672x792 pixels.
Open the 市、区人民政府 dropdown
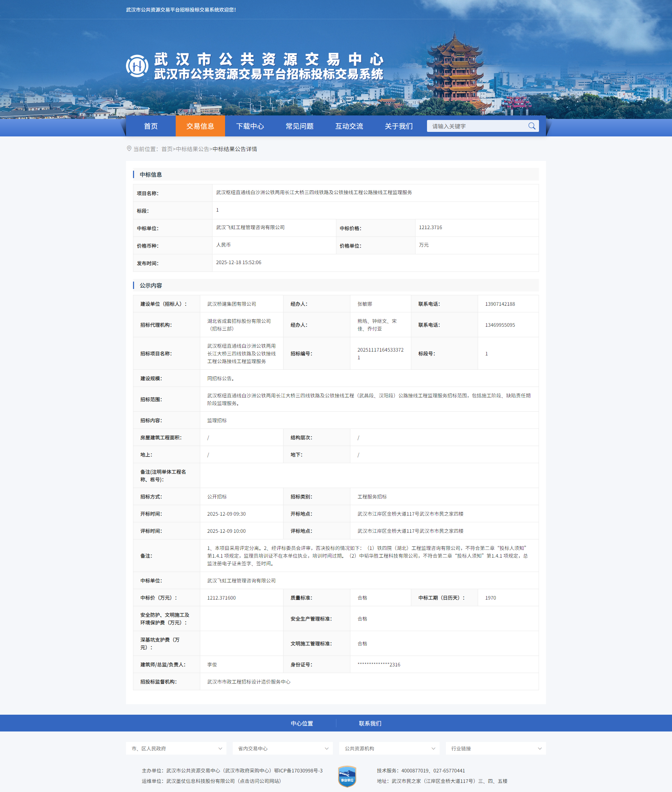[176, 748]
